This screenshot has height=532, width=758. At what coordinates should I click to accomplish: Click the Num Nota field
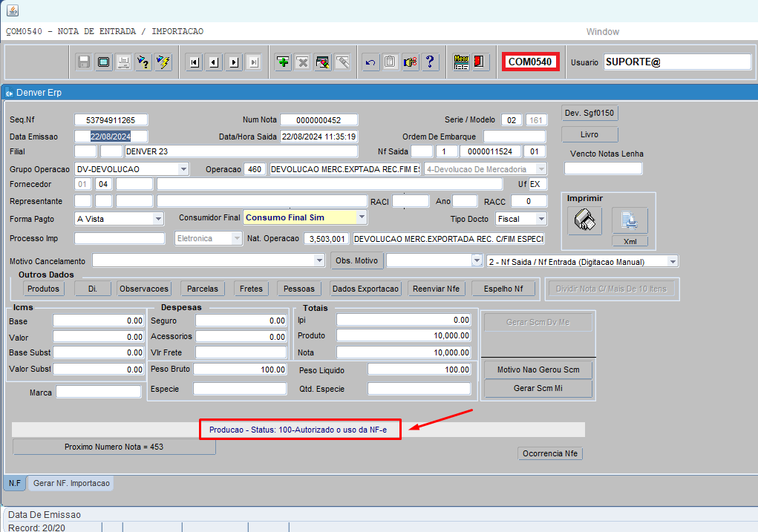318,120
